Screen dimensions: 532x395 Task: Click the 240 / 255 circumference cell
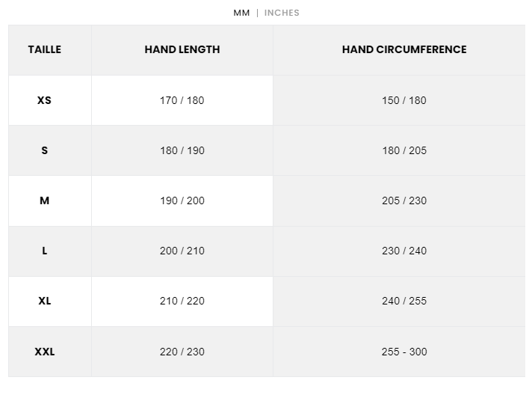(x=404, y=301)
